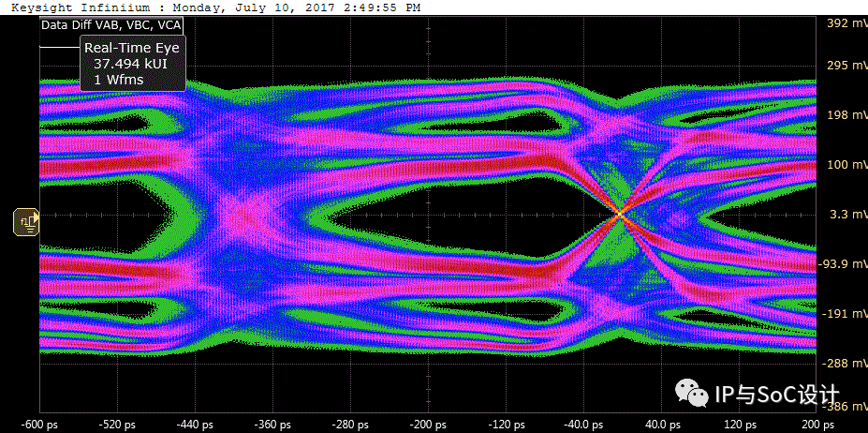Click the 200 ps time axis label
This screenshot has width=868, height=433.
tap(817, 425)
